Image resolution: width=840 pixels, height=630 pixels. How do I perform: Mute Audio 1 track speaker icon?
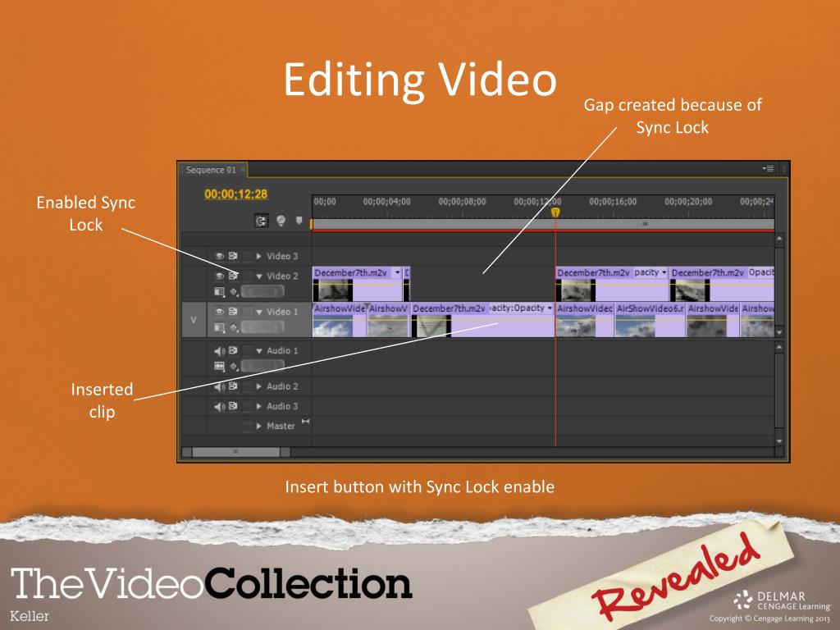(x=219, y=351)
